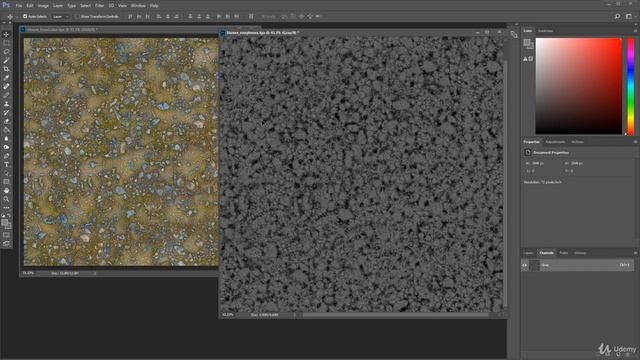Click the Auto-Align Layers icon in options bar
This screenshot has height=360, width=640.
(x=251, y=16)
